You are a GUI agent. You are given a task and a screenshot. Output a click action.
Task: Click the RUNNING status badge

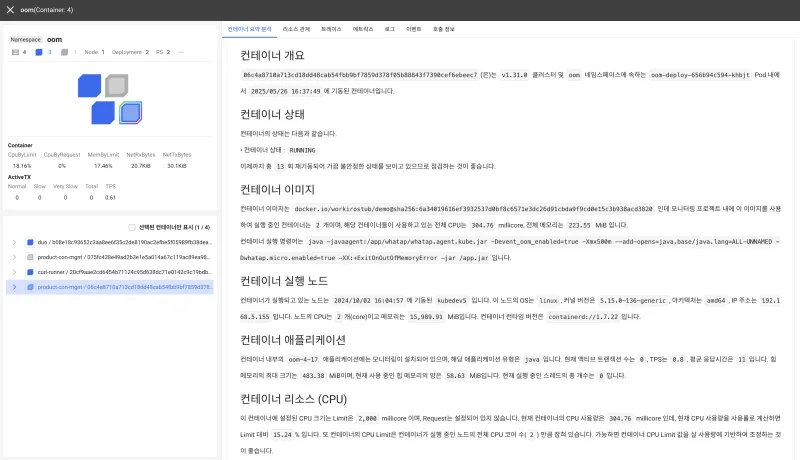(x=302, y=150)
